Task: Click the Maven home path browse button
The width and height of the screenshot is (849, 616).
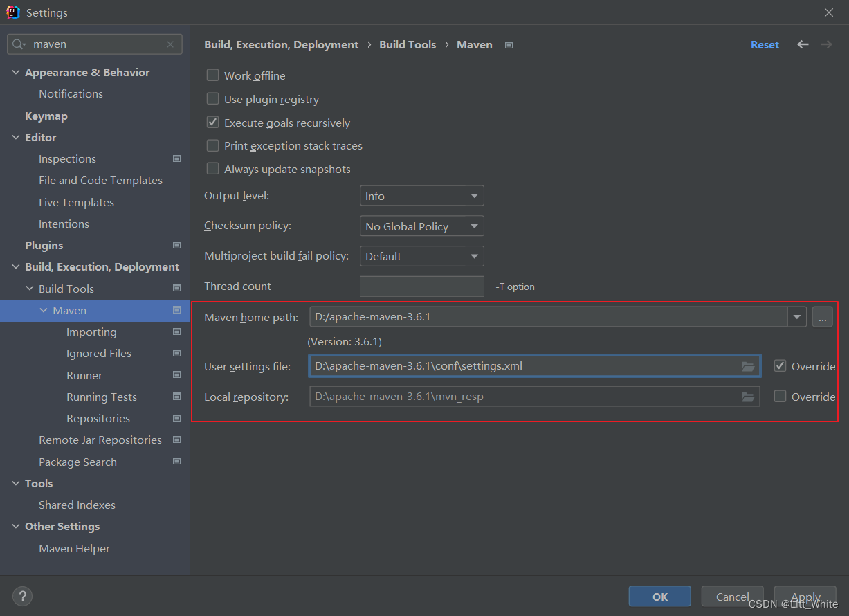Action: point(822,318)
